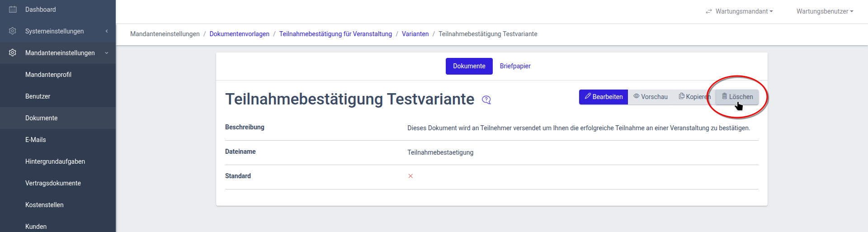868x232 pixels.
Task: Expand the Systemeinstellungen sidebar chevron
Action: coord(107,31)
